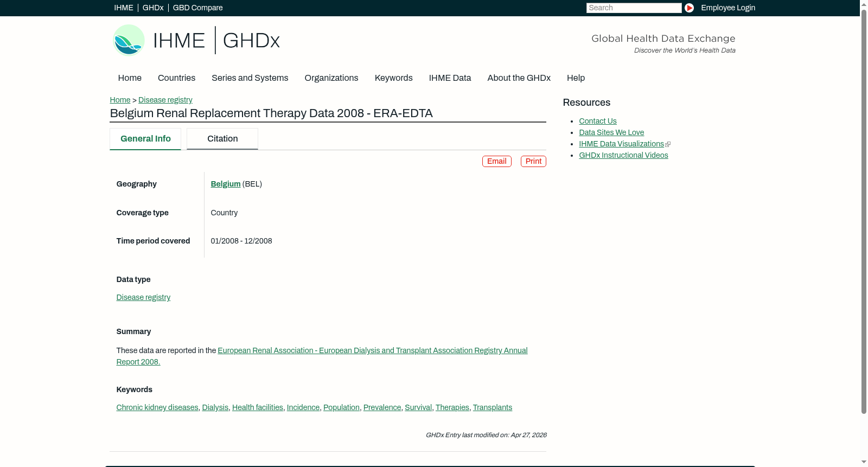Open Disease registry under Data type
868x467 pixels.
click(143, 297)
